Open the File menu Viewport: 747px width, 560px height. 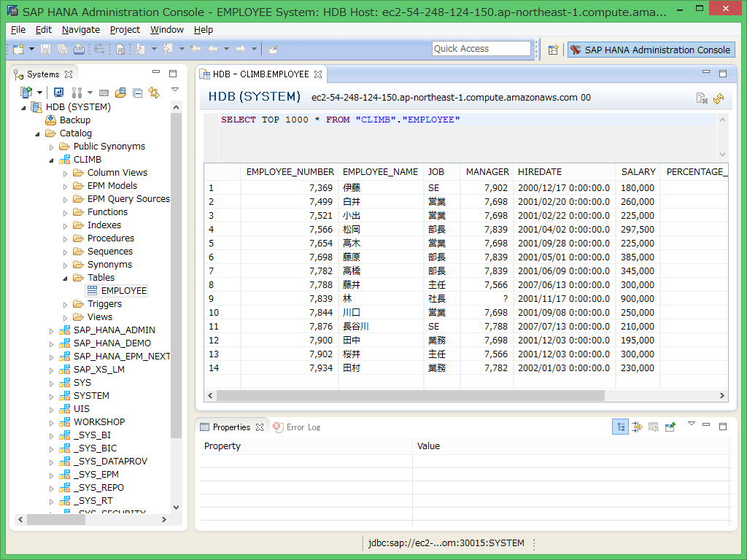(18, 29)
